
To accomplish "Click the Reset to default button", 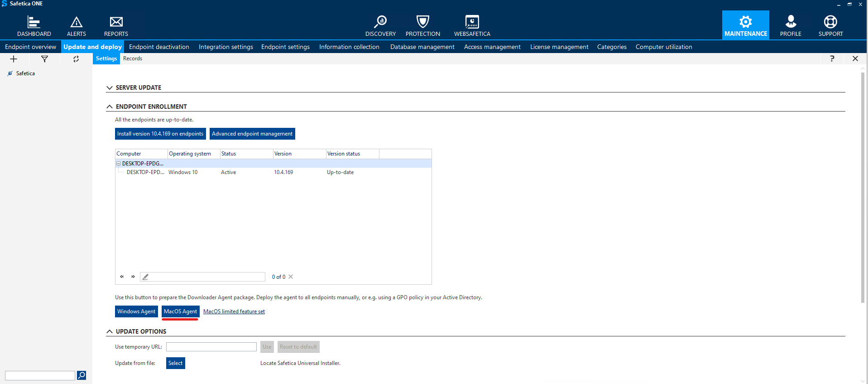I will click(x=298, y=347).
